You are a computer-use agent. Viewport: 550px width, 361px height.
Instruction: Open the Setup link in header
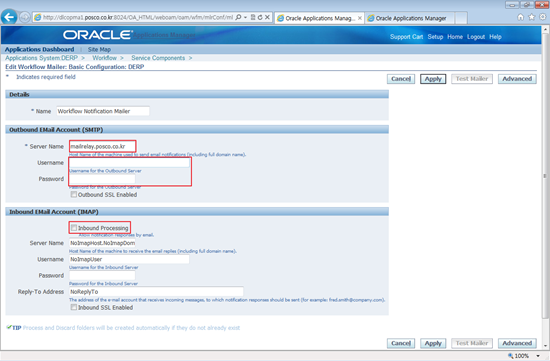[435, 37]
